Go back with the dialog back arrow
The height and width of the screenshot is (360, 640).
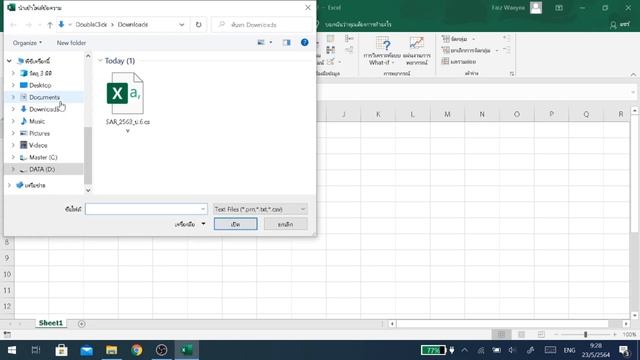13,25
